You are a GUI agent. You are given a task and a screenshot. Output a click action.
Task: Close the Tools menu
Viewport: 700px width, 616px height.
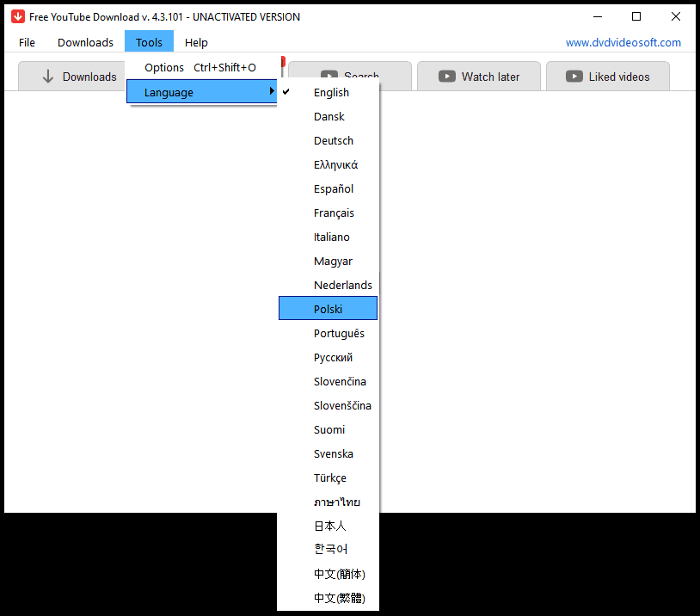click(149, 41)
